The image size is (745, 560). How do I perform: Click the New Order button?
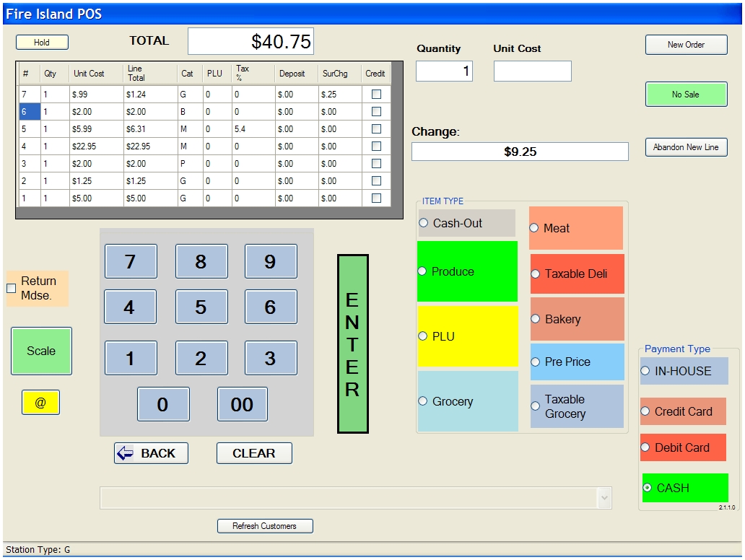(x=686, y=45)
